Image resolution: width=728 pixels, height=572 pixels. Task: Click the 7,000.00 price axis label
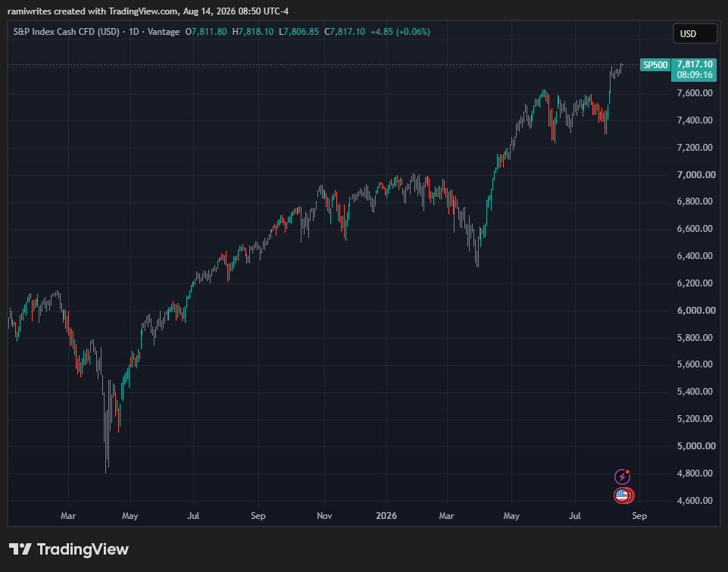[695, 174]
